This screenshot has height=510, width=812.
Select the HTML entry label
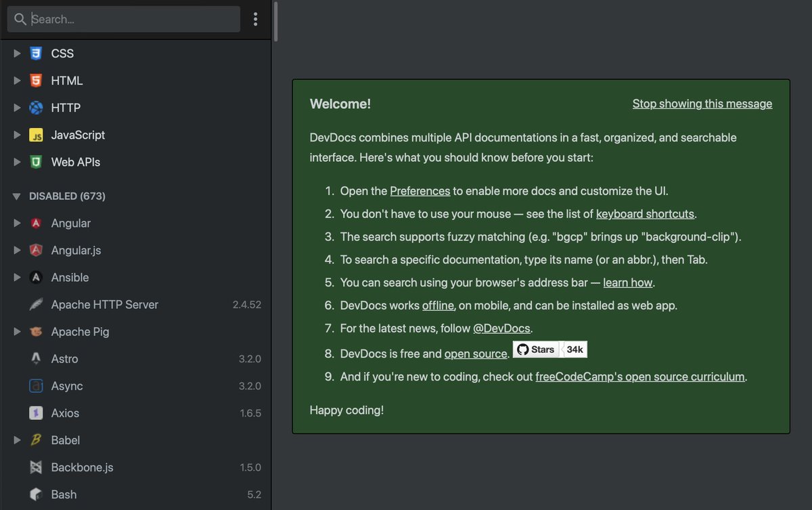[67, 81]
